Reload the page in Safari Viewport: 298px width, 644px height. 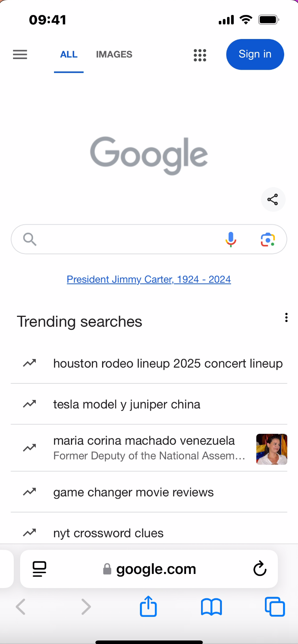pos(260,568)
